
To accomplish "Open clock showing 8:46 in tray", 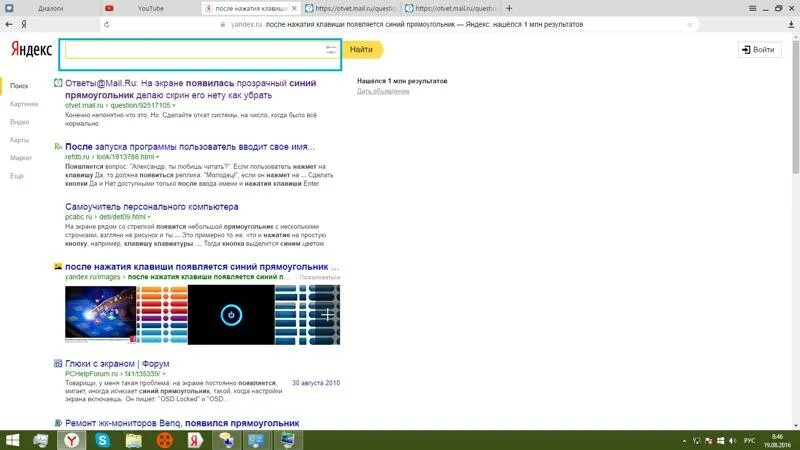I will coord(777,441).
